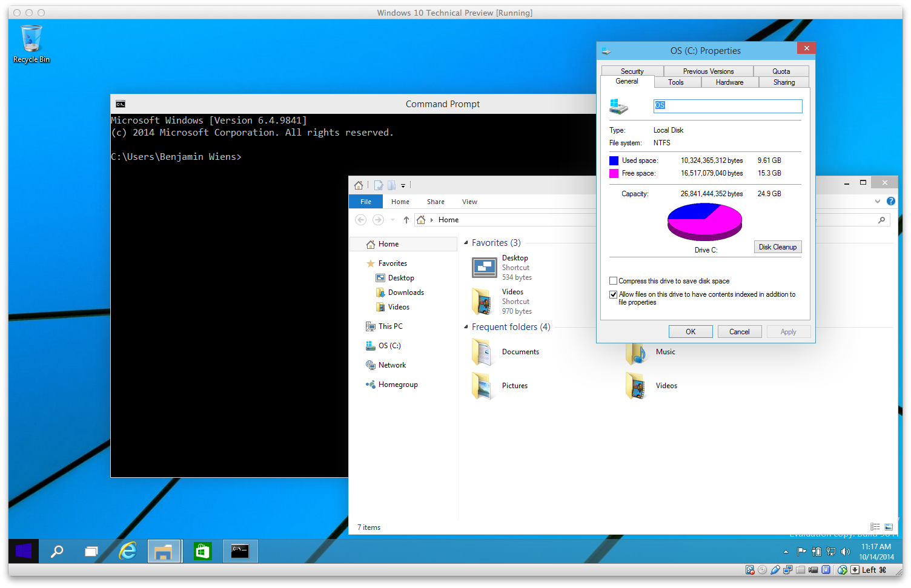Uncheck Allow files to be indexed
This screenshot has height=588, width=911.
pos(613,295)
